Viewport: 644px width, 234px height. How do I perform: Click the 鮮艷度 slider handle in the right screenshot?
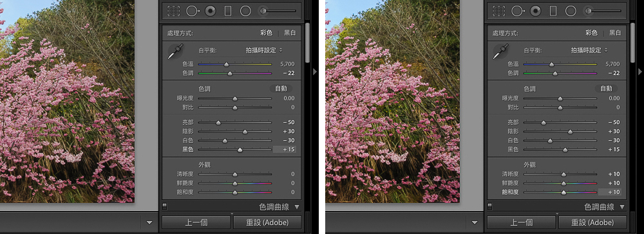[563, 183]
